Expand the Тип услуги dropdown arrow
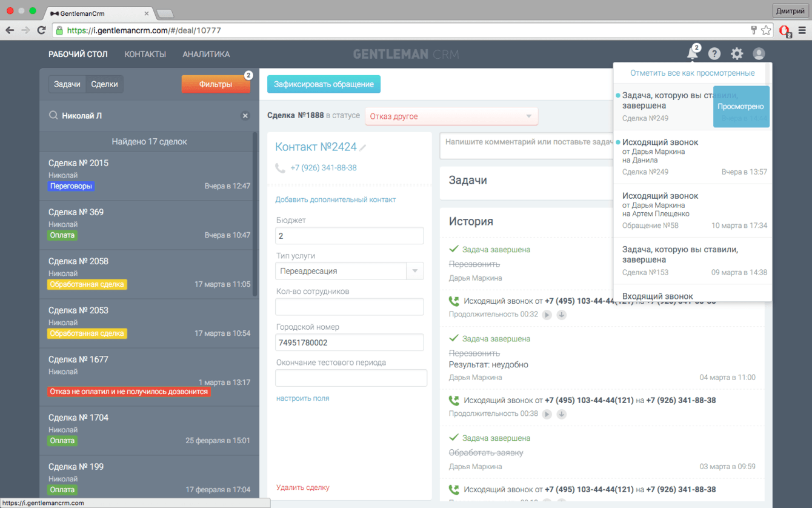Viewport: 812px width, 508px height. point(415,271)
